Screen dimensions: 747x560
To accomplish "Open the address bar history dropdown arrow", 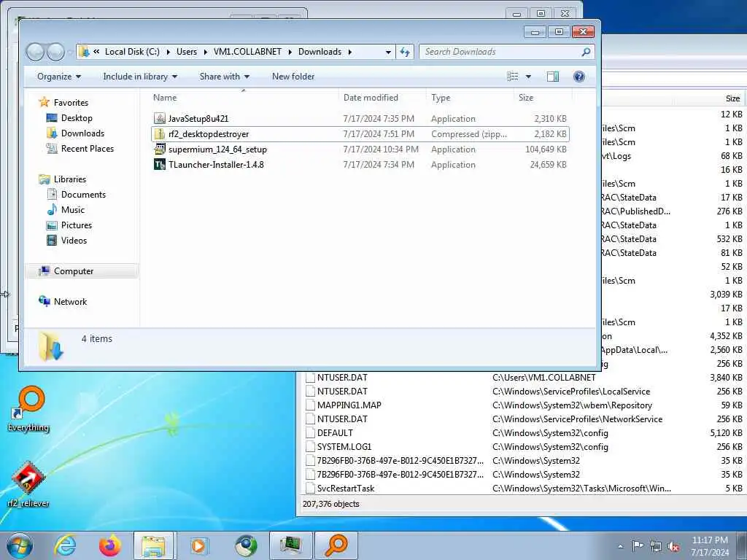I will (388, 52).
